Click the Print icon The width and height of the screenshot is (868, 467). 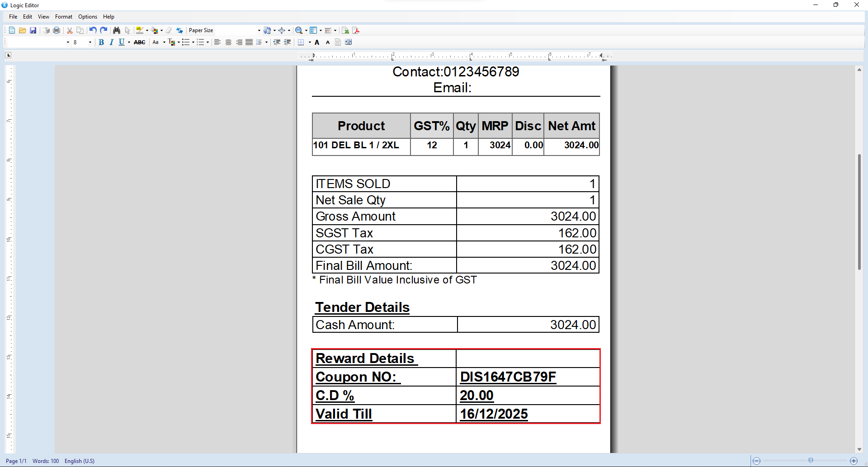(57, 30)
